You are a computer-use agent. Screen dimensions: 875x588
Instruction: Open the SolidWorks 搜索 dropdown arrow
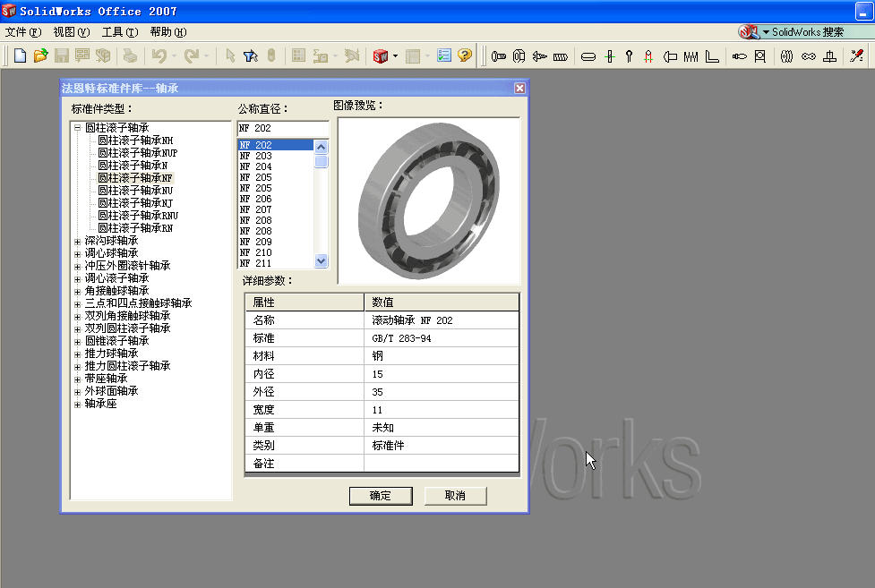click(766, 32)
